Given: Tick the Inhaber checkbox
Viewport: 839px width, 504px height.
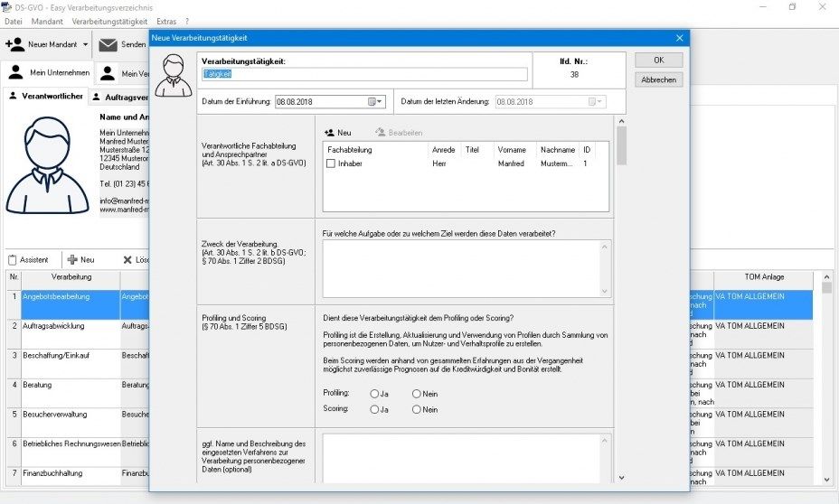Looking at the screenshot, I should tap(331, 163).
